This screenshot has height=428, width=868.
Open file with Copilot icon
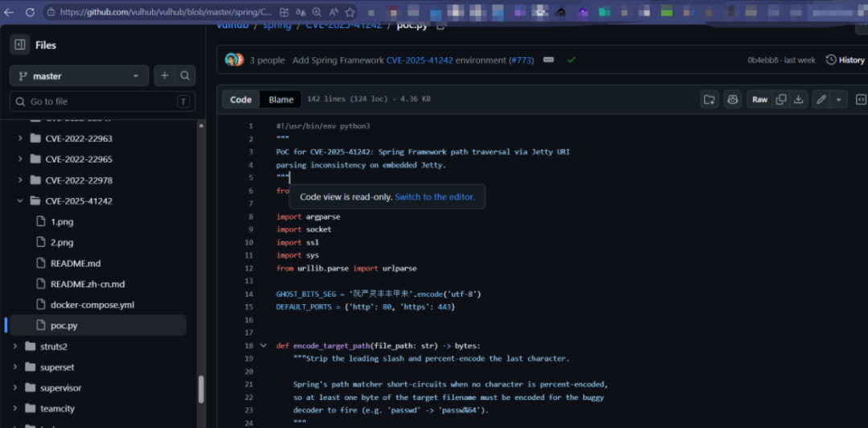(732, 99)
